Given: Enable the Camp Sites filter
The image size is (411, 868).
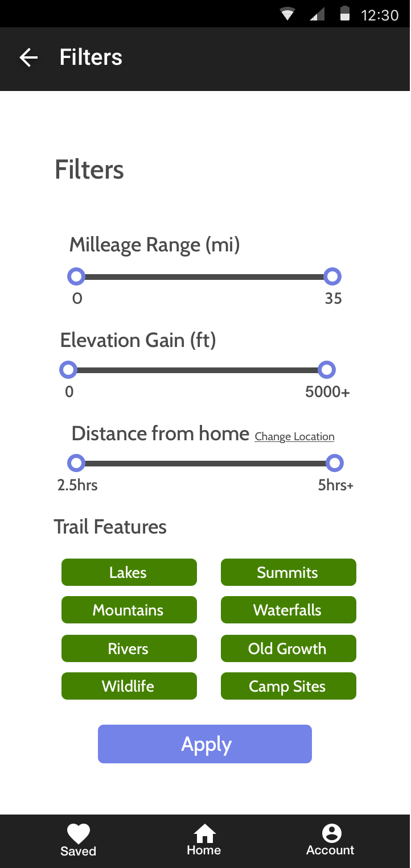Looking at the screenshot, I should click(x=289, y=686).
